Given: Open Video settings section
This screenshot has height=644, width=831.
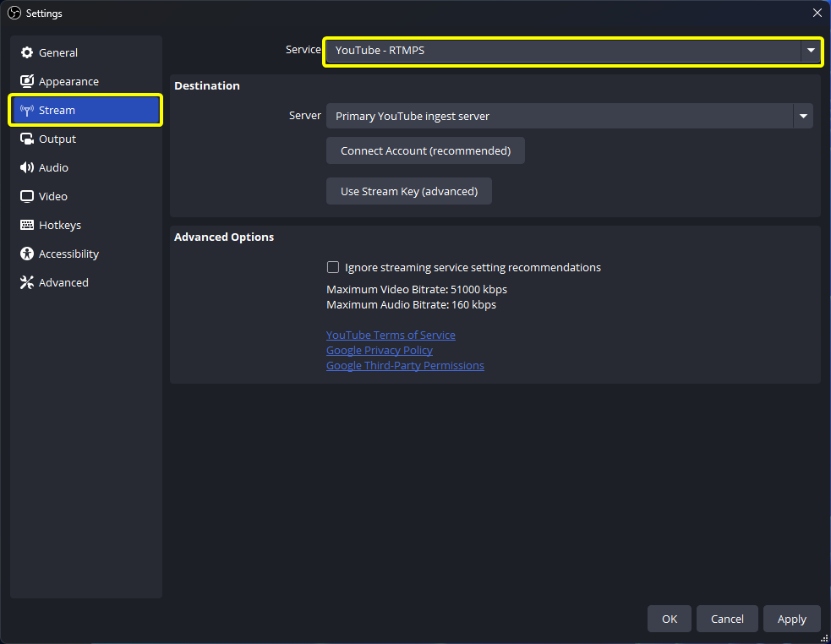Looking at the screenshot, I should pos(86,196).
